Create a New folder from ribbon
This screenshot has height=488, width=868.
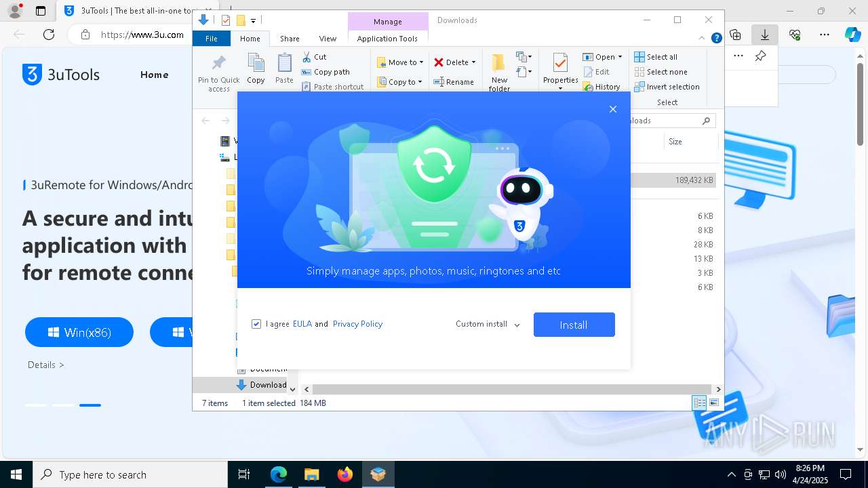point(499,73)
